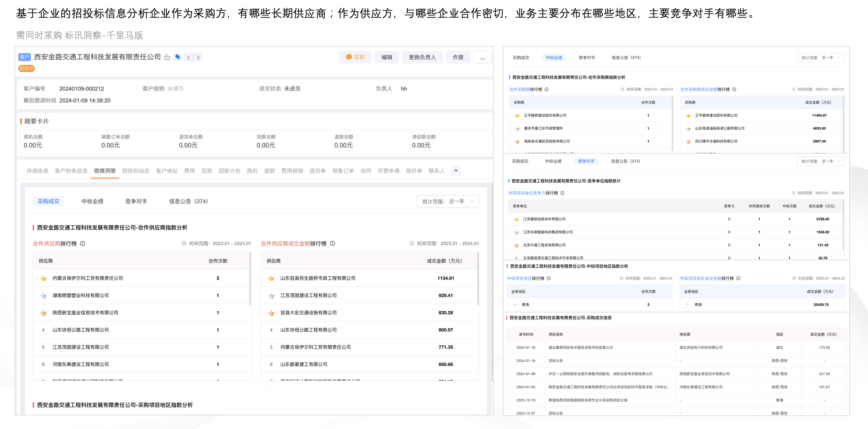
Task: Click the 更换负责人 button
Action: 422,57
